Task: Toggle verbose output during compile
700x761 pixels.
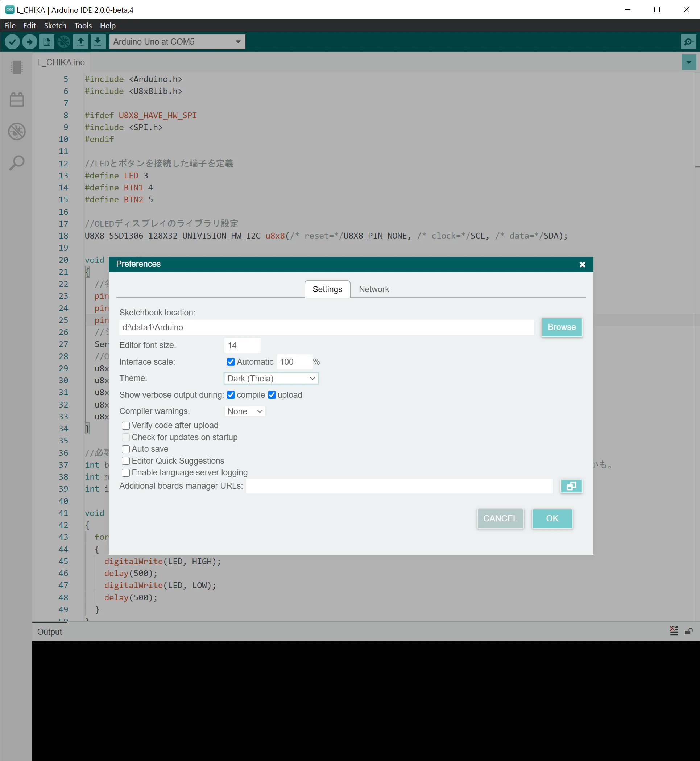Action: (x=231, y=395)
